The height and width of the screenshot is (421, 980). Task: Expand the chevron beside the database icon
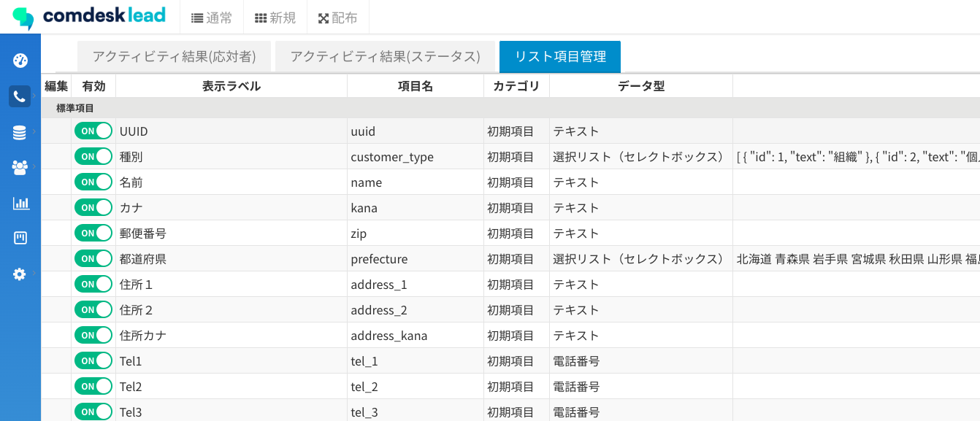coord(34,131)
